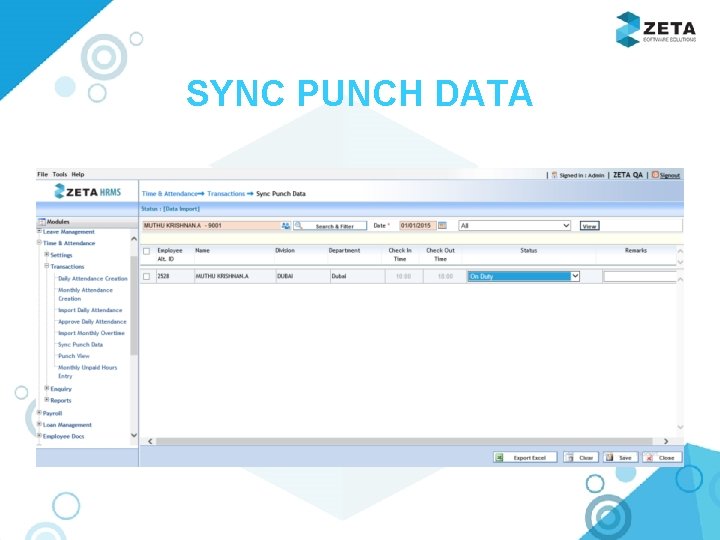The width and height of the screenshot is (720, 540).
Task: Expand the Reports tree node
Action: [x=47, y=399]
